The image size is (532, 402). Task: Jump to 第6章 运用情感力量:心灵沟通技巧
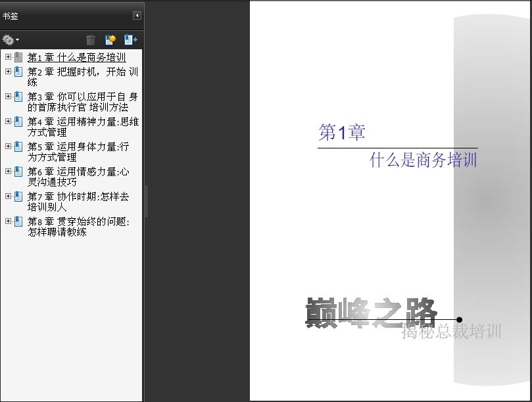click(78, 177)
